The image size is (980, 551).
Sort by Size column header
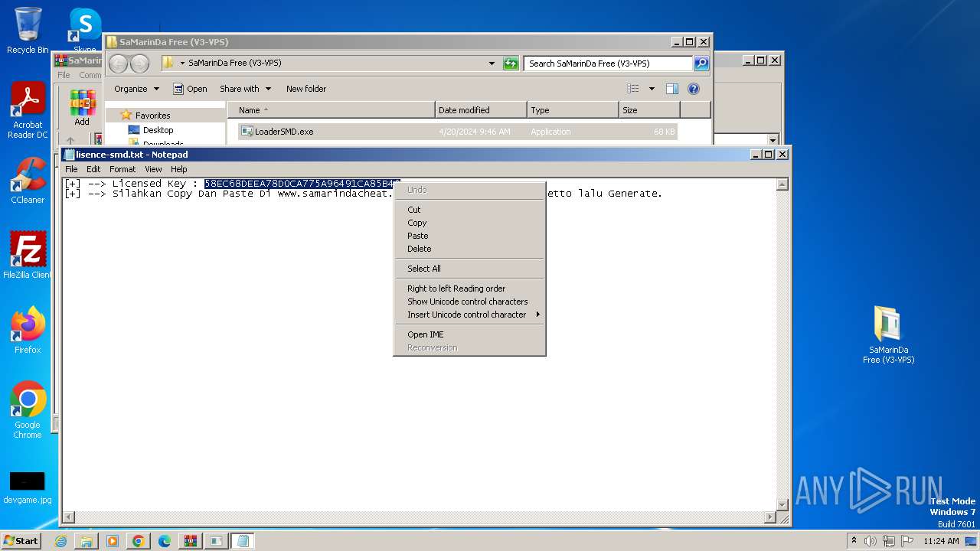pyautogui.click(x=649, y=110)
